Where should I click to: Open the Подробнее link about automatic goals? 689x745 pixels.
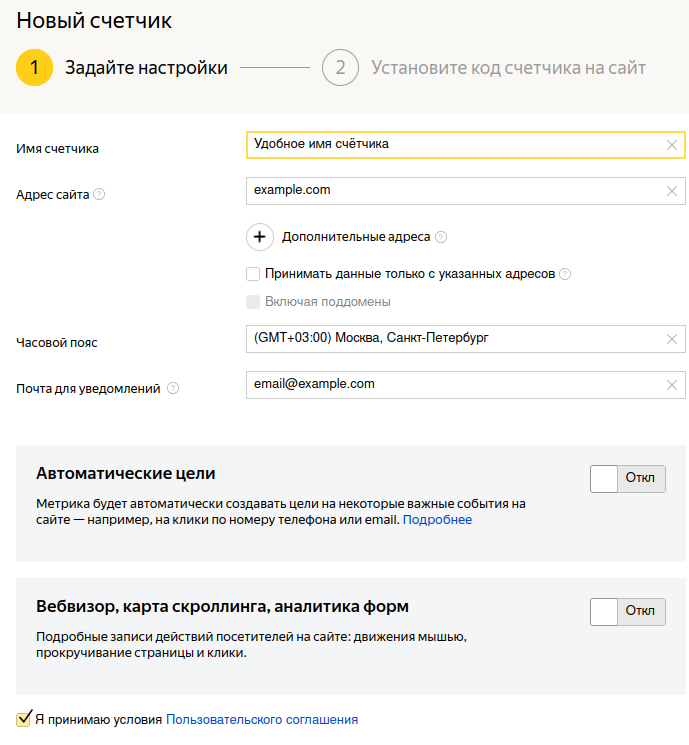click(x=437, y=520)
